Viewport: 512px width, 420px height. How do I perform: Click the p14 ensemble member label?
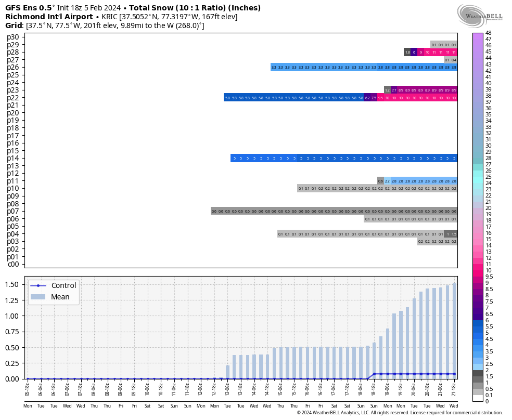coord(13,158)
